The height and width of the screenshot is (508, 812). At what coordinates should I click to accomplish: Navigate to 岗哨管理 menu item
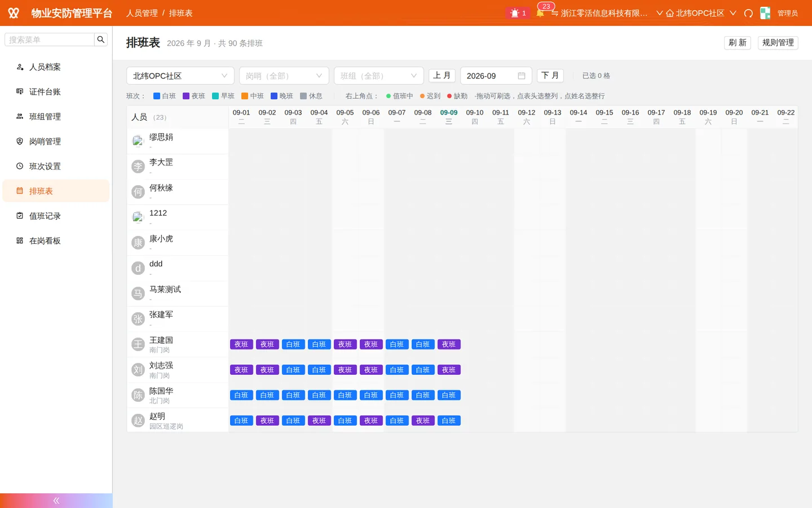pyautogui.click(x=56, y=141)
